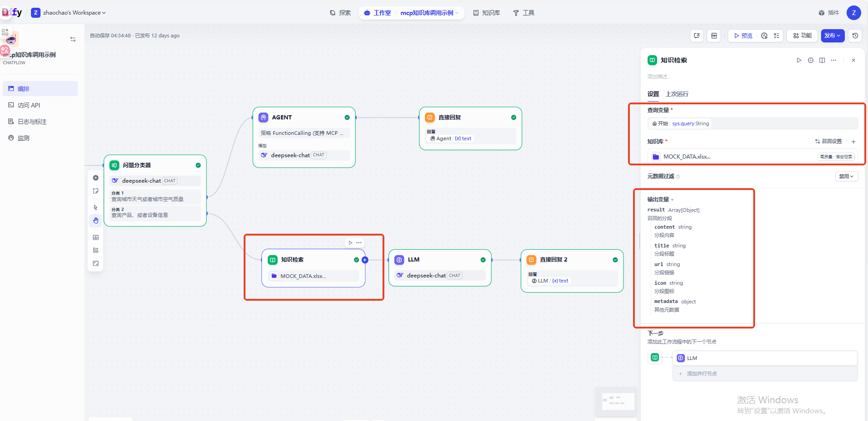Screen dimensions: 868x421
Task: Click the 添加描述 description field
Action: point(659,77)
